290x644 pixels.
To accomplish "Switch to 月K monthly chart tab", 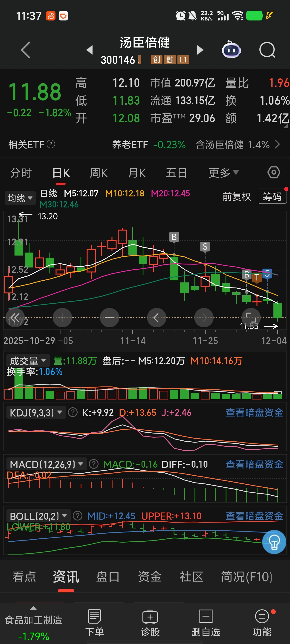I will pos(137,173).
